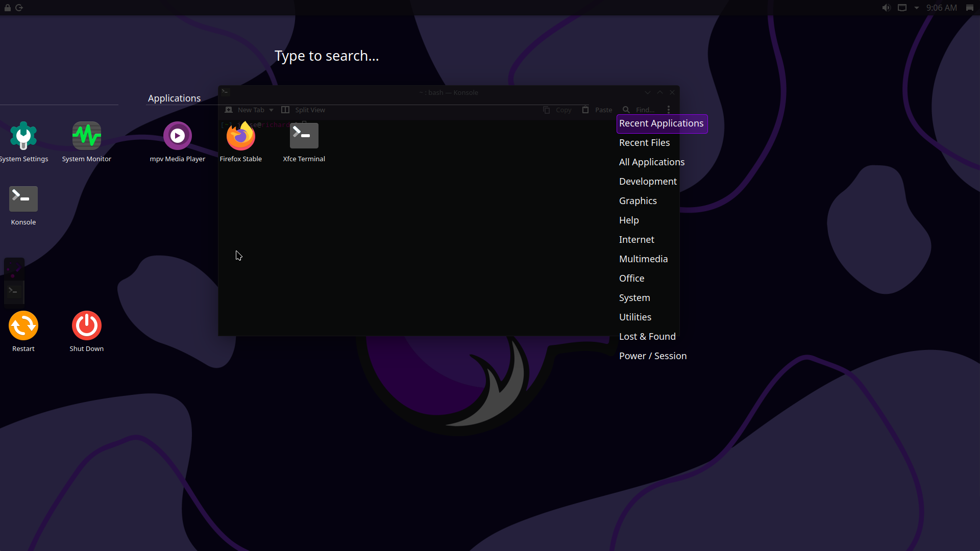Click Split View in Konsole toolbar
The image size is (980, 551).
coord(303,110)
